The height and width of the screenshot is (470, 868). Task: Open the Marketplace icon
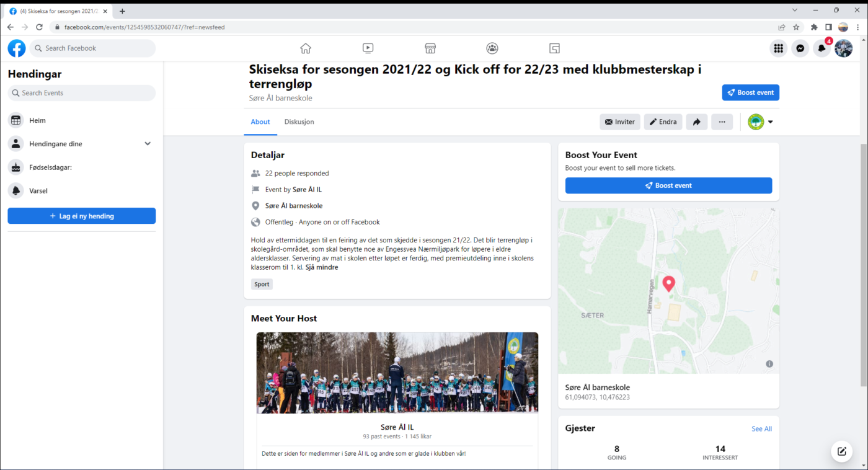pyautogui.click(x=430, y=48)
